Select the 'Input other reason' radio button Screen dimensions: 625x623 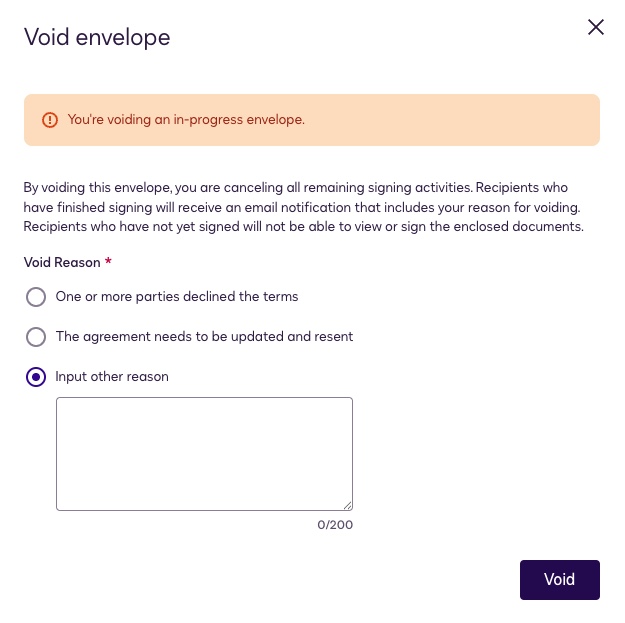coord(36,377)
